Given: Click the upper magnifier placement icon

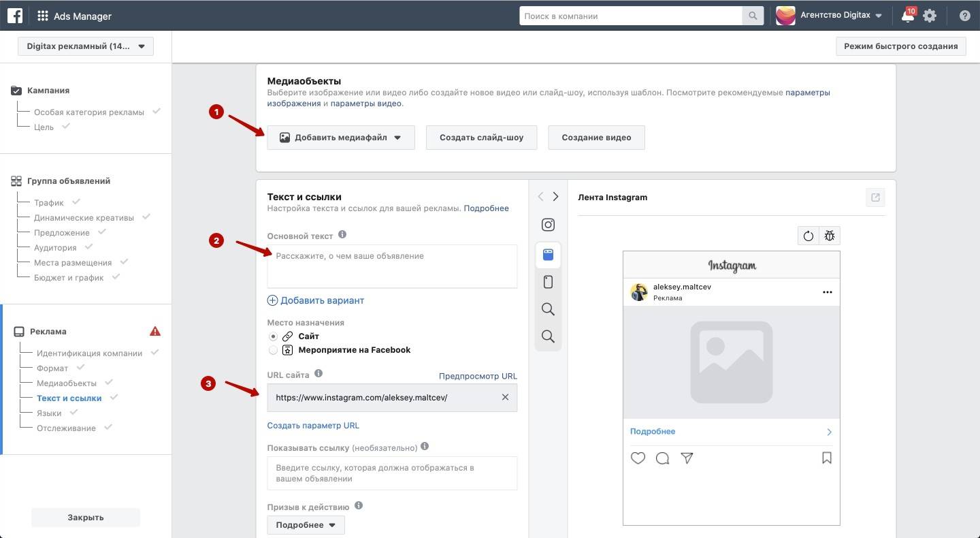Looking at the screenshot, I should [548, 309].
